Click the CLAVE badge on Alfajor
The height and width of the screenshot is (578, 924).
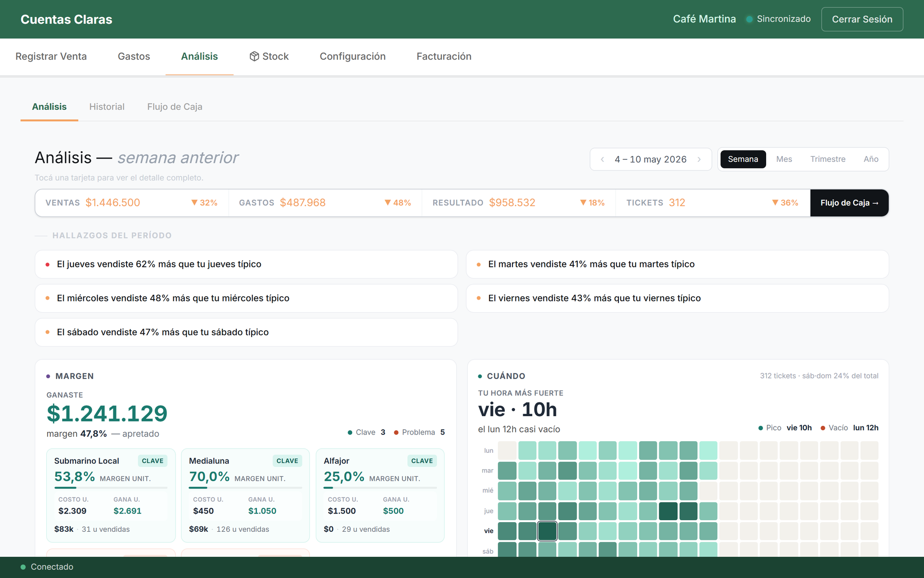click(422, 461)
